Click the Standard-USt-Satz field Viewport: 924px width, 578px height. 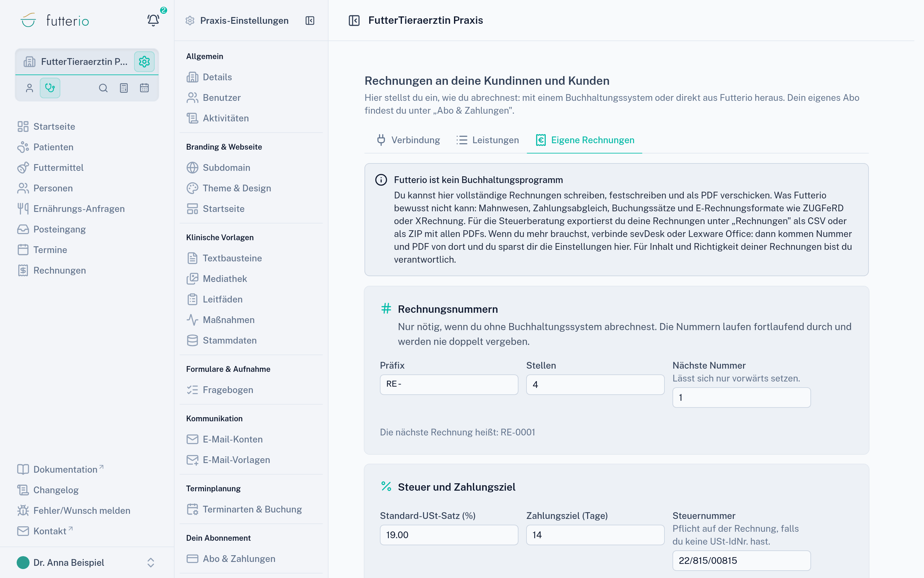click(x=449, y=535)
